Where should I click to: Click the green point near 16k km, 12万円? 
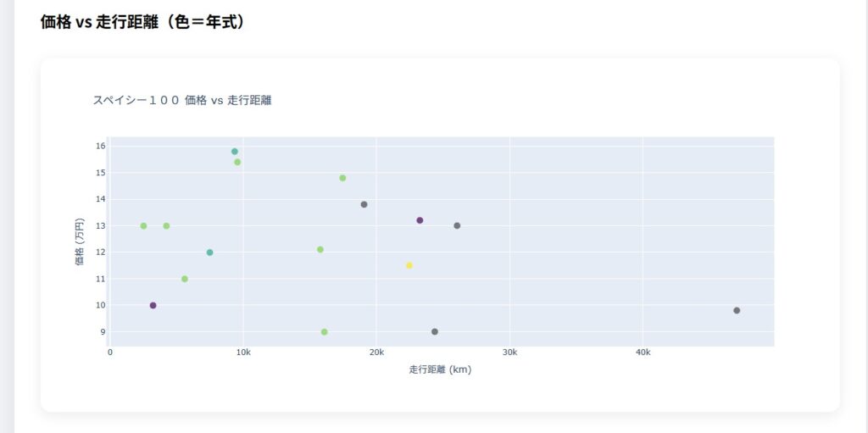[x=320, y=249]
